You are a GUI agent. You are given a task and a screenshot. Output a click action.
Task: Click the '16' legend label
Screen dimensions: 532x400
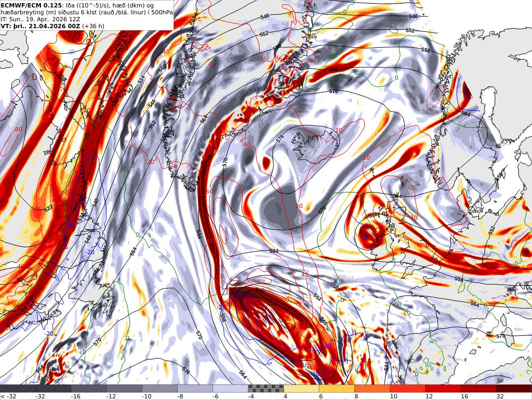click(x=464, y=396)
